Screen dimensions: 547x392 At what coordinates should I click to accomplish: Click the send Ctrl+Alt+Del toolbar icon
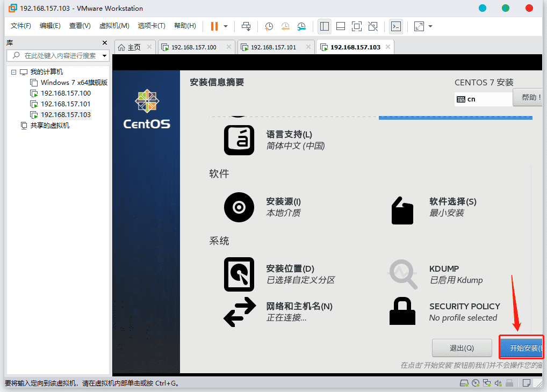click(x=246, y=26)
